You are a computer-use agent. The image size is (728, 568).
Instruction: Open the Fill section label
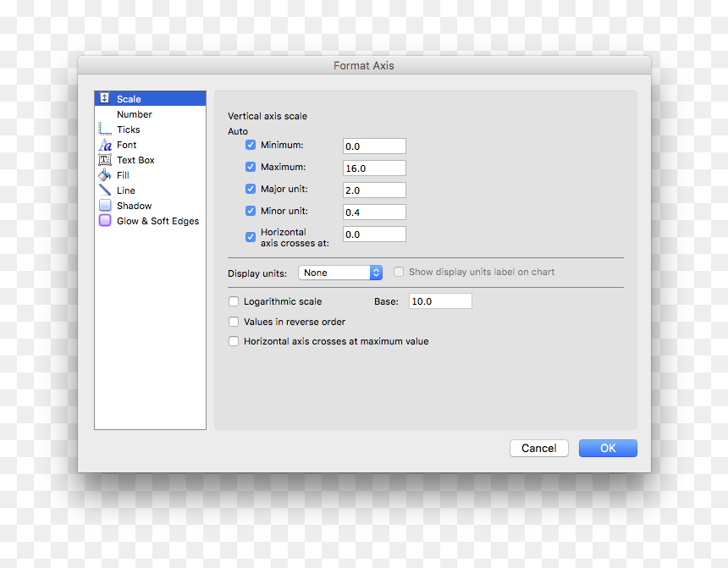(x=123, y=175)
